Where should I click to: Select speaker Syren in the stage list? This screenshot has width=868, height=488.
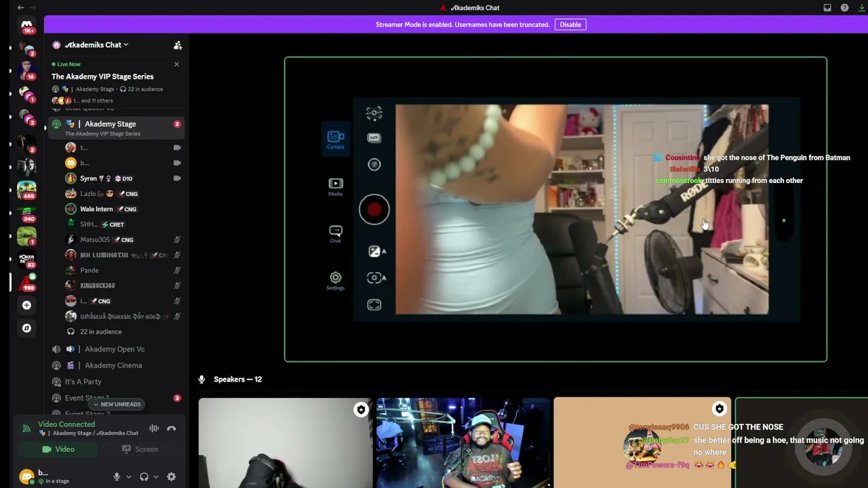tap(123, 178)
